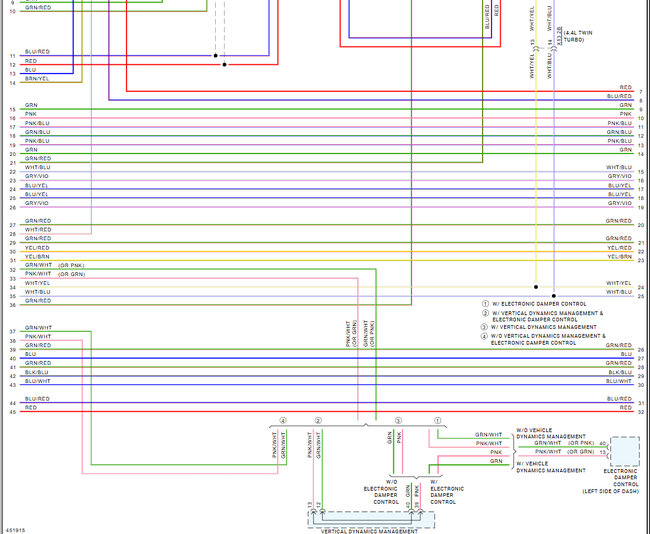Image resolution: width=650 pixels, height=534 pixels.
Task: Click the "(4.4L TWIN TURBO)" note
Action: point(578,36)
